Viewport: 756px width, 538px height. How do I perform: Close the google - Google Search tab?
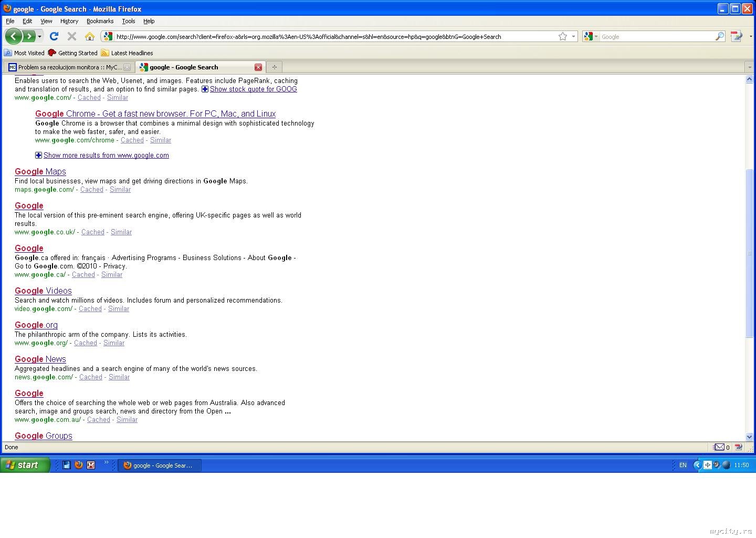(258, 67)
